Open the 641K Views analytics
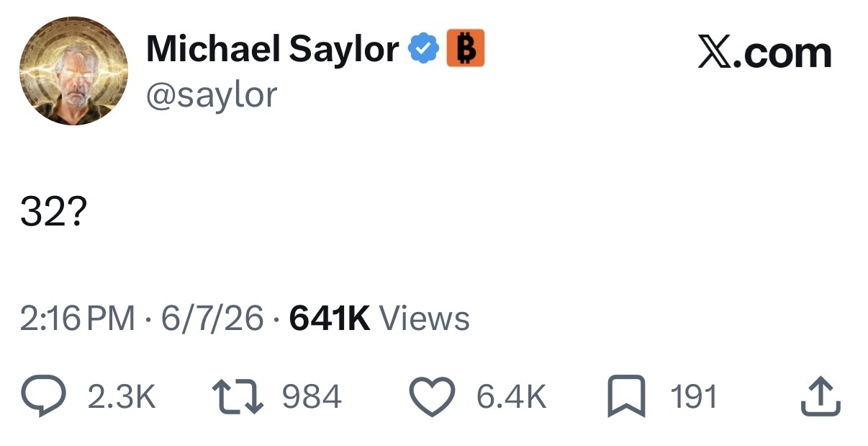Viewport: 868px width, 446px height. tap(379, 318)
